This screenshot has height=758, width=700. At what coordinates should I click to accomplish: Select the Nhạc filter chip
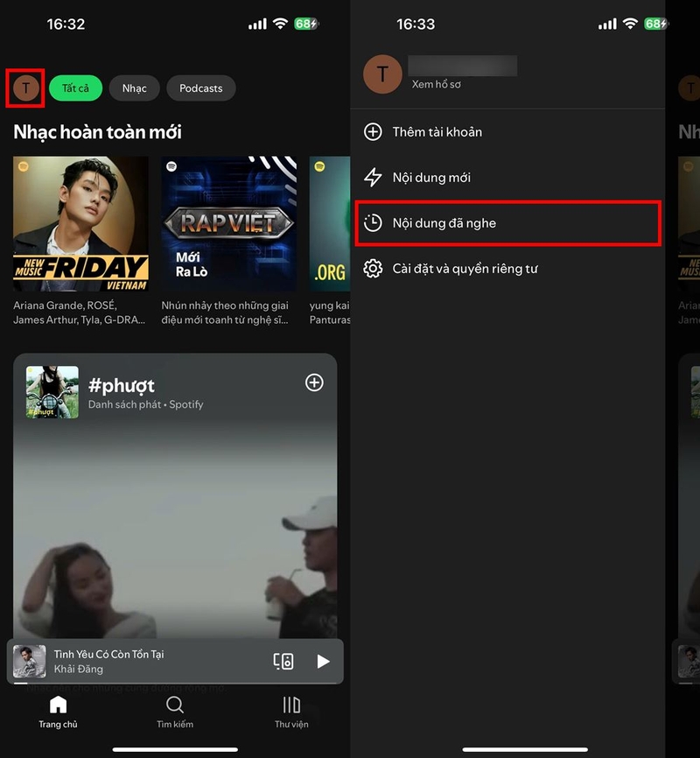pyautogui.click(x=135, y=88)
